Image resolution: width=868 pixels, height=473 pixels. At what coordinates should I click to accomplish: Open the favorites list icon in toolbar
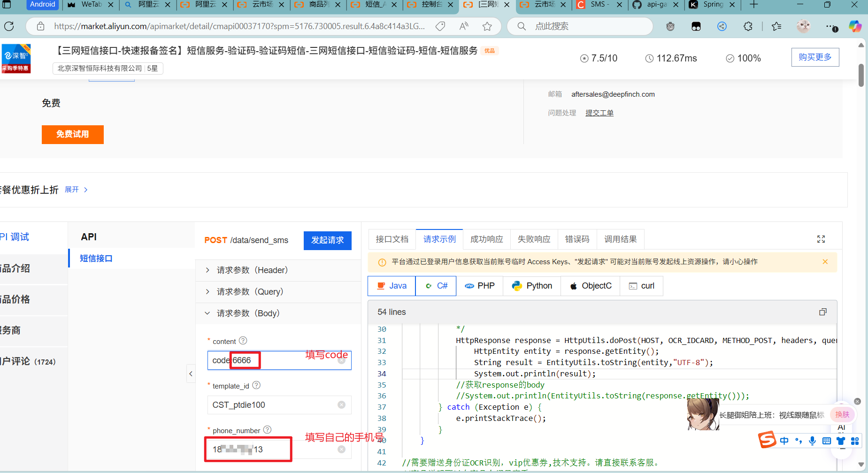(776, 26)
